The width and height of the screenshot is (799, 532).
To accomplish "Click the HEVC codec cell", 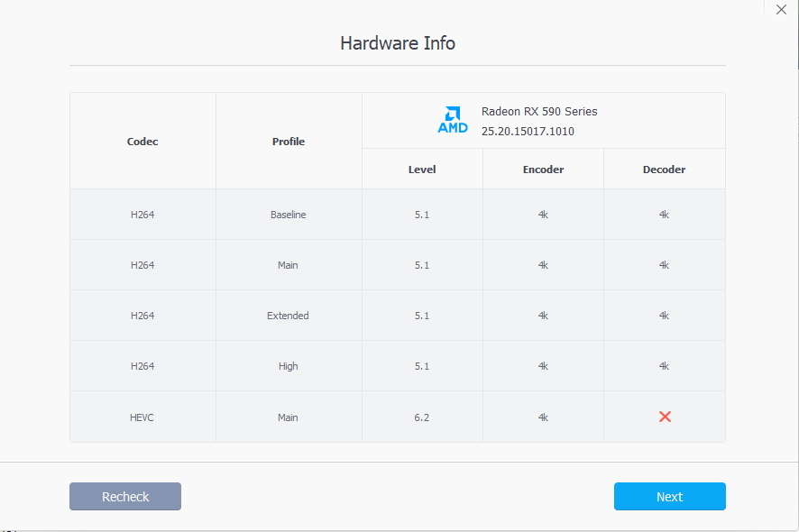I will pos(142,417).
